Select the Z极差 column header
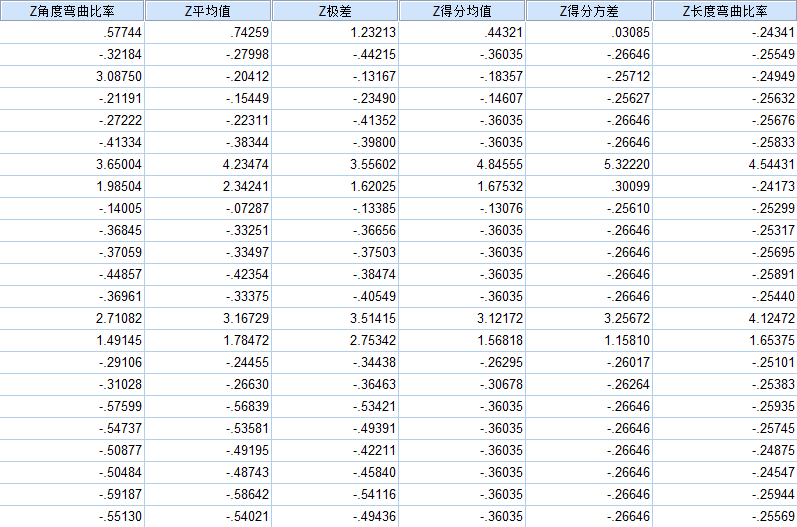797x527 pixels. [334, 11]
